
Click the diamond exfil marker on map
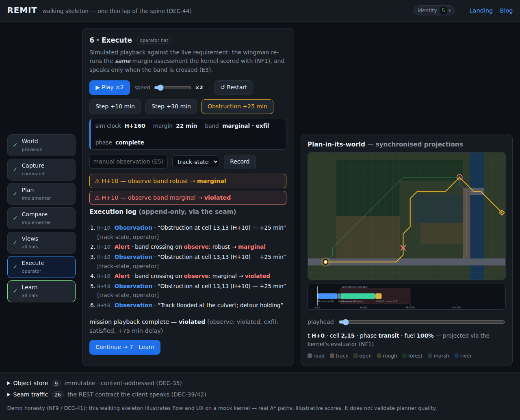[502, 212]
